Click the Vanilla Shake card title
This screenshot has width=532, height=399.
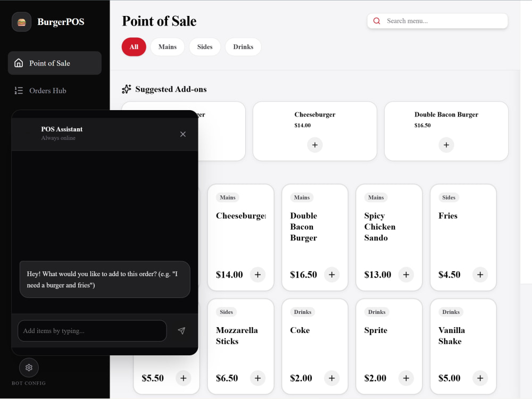click(x=452, y=336)
